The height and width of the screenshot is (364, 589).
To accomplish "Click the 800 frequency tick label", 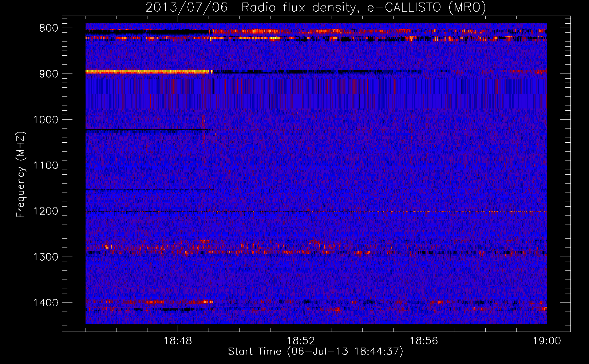I will [x=49, y=28].
